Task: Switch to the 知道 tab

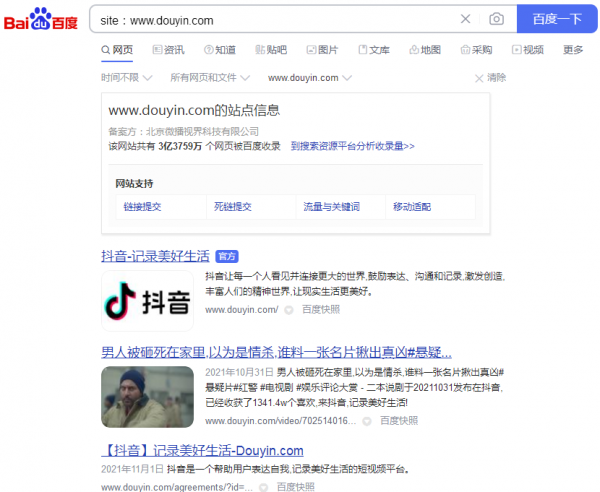Action: coord(220,50)
